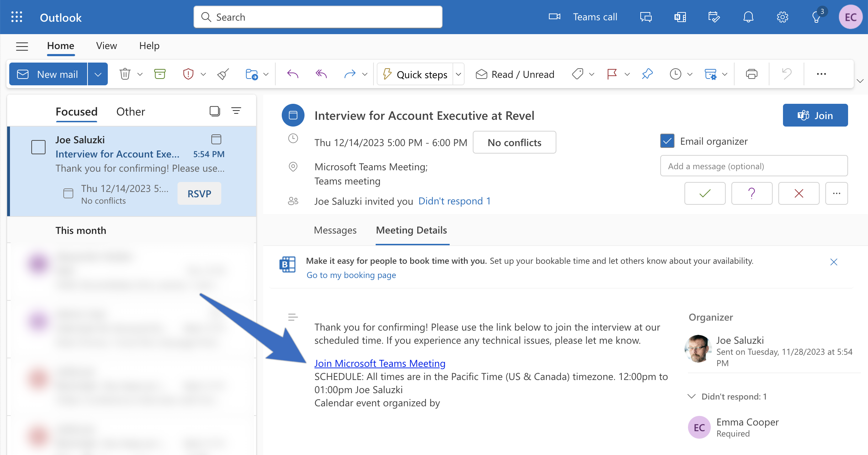868x455 pixels.
Task: Click the Join Teams button
Action: 815,115
